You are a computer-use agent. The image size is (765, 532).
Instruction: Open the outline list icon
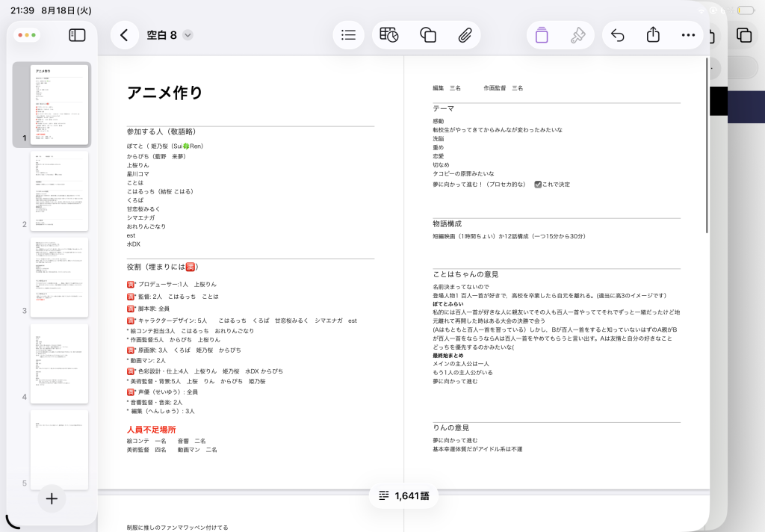pyautogui.click(x=348, y=35)
